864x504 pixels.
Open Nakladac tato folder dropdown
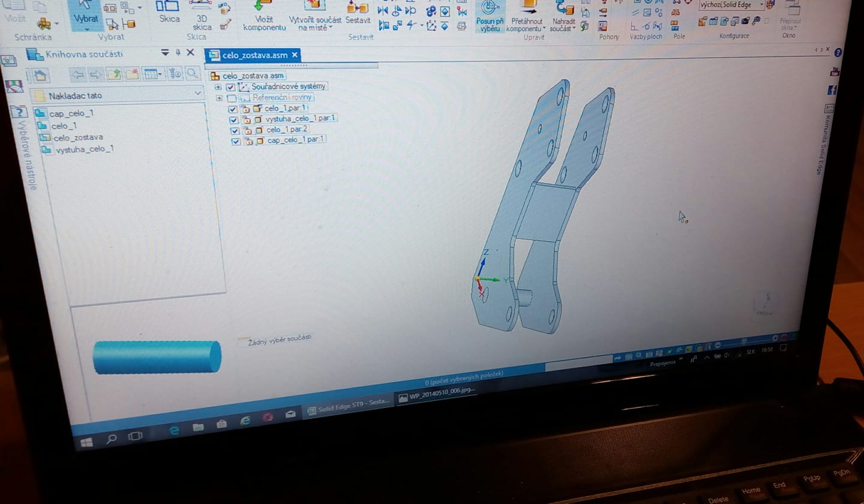(198, 93)
